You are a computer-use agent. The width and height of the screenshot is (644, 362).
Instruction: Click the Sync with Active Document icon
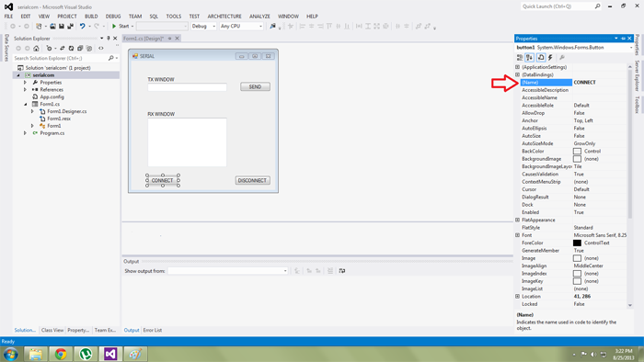(x=62, y=49)
